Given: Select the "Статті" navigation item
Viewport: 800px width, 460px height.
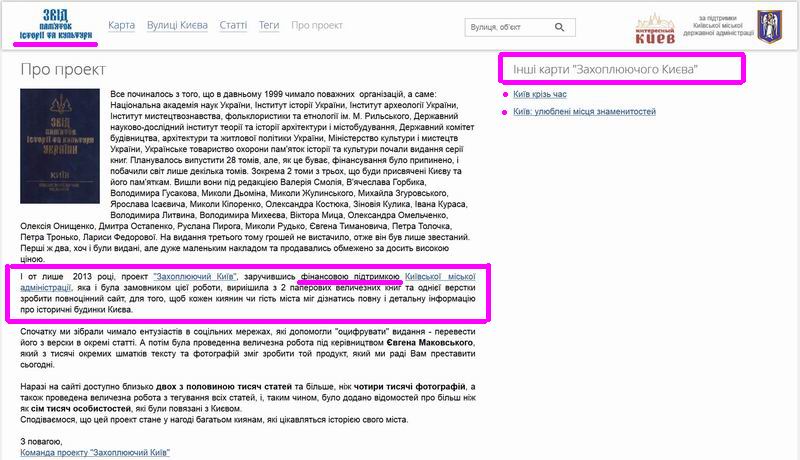Looking at the screenshot, I should coord(236,26).
